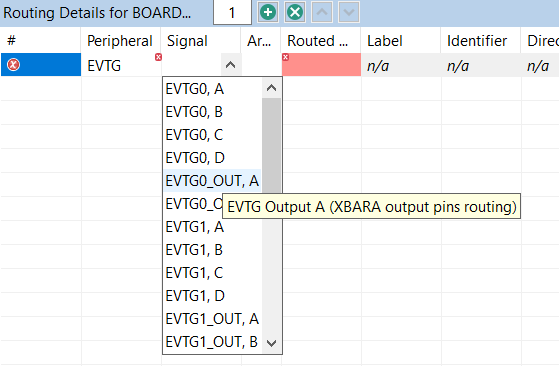Click the red error icon in row one
The width and height of the screenshot is (559, 366).
[x=14, y=65]
